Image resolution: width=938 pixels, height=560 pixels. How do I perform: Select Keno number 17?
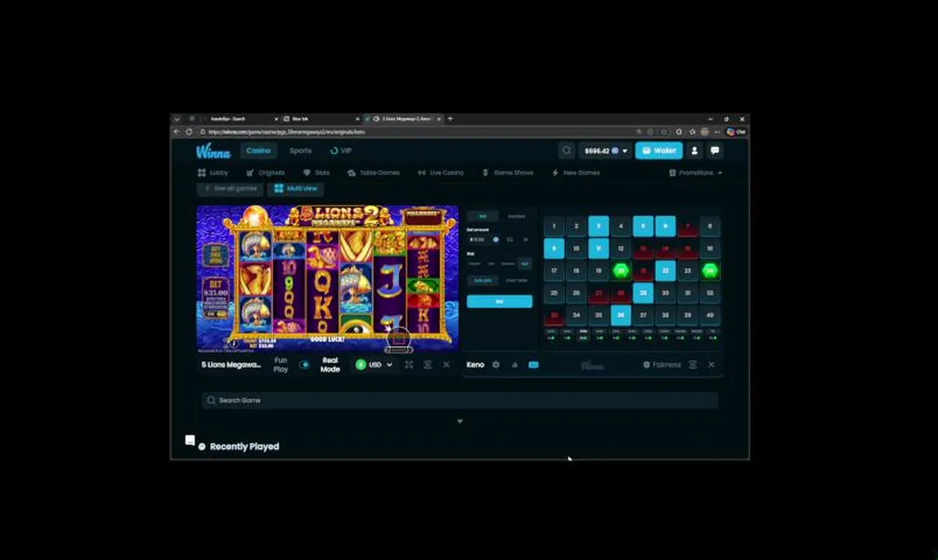[x=554, y=271]
